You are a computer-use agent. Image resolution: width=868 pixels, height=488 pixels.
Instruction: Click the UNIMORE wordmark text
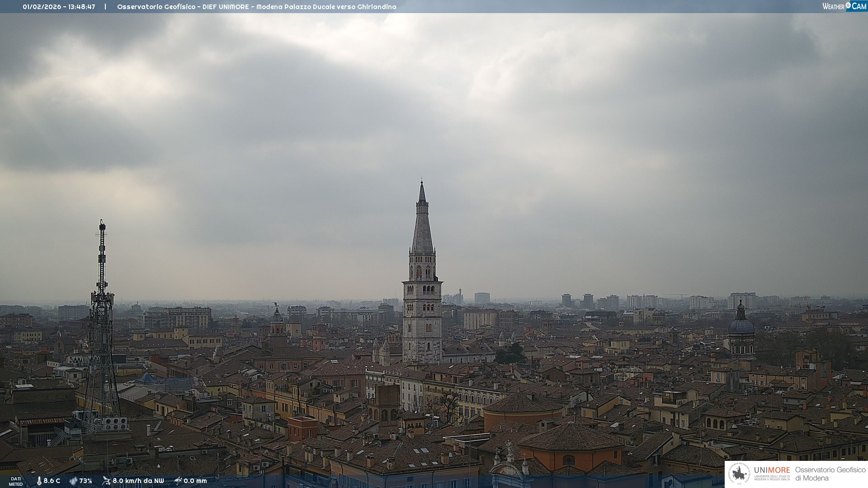click(772, 470)
